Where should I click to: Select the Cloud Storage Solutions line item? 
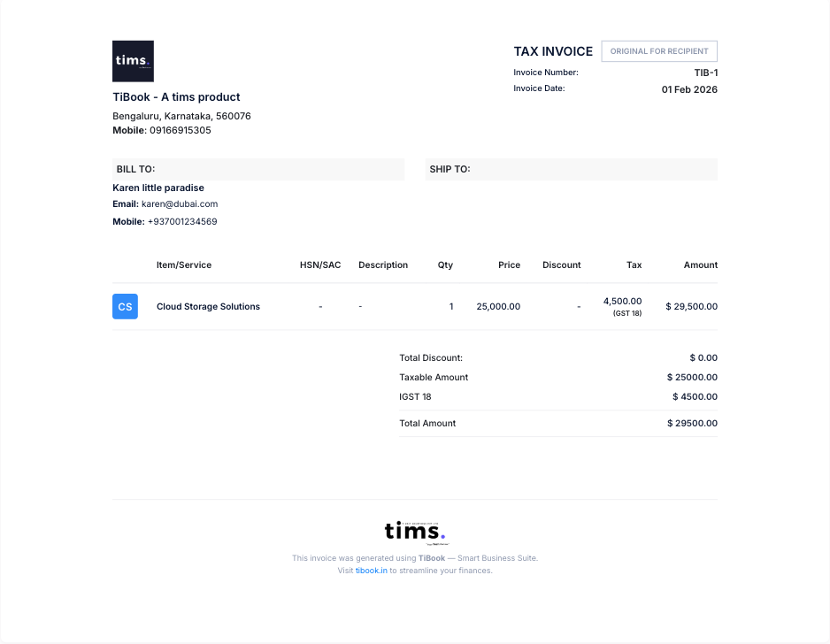click(x=208, y=306)
